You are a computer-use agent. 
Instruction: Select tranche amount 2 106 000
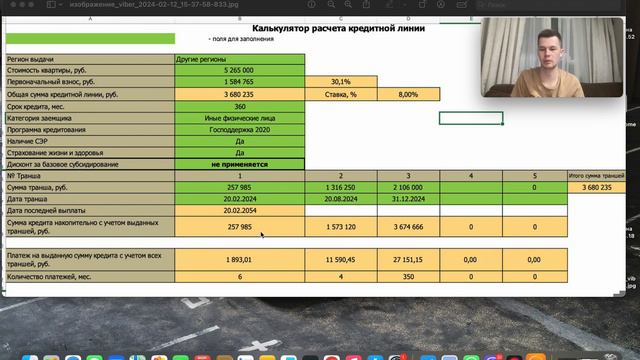409,187
